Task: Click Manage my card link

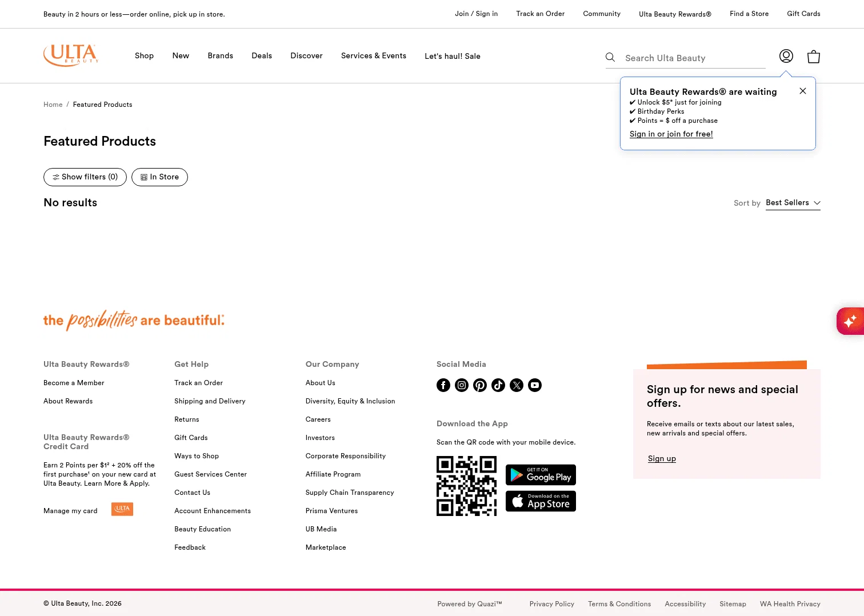Action: 70,511
